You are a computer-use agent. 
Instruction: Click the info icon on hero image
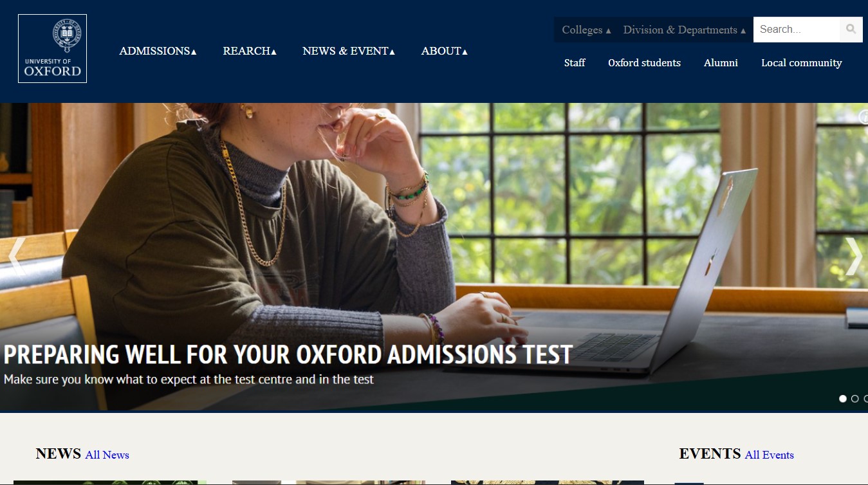[x=863, y=116]
